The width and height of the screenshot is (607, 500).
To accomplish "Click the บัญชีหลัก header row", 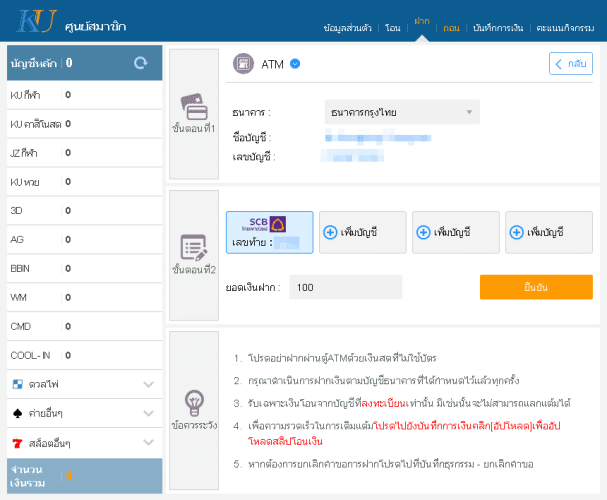I will pyautogui.click(x=84, y=63).
